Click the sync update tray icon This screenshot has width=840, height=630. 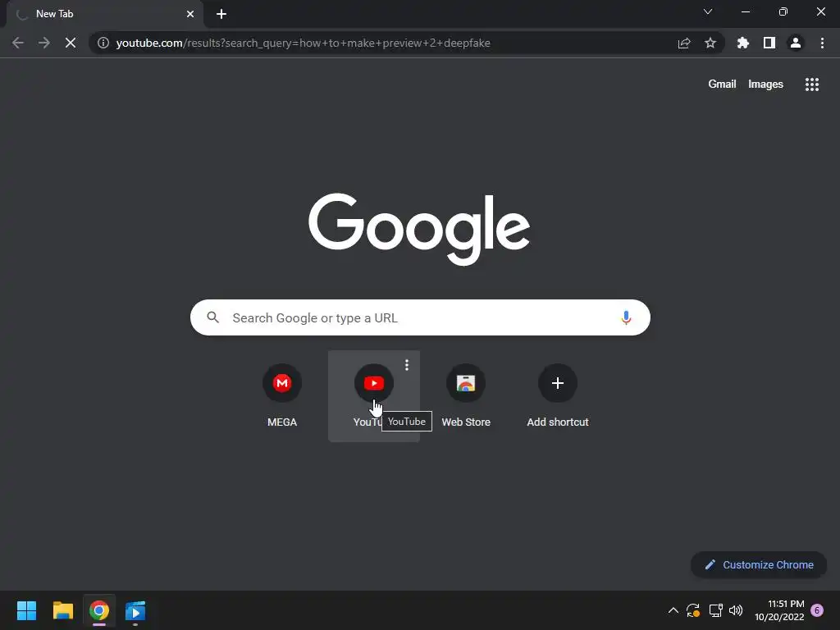click(x=693, y=610)
